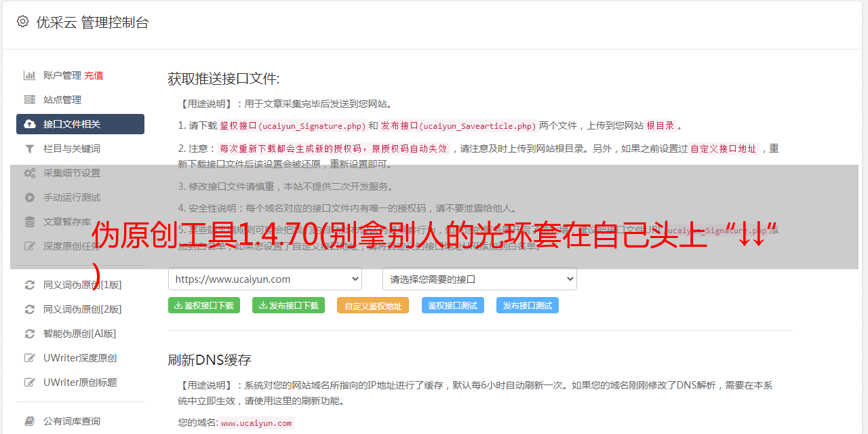Screen dimensions: 868x434
Task: Click the bar chart icon for 账户管理
Action: (30, 75)
